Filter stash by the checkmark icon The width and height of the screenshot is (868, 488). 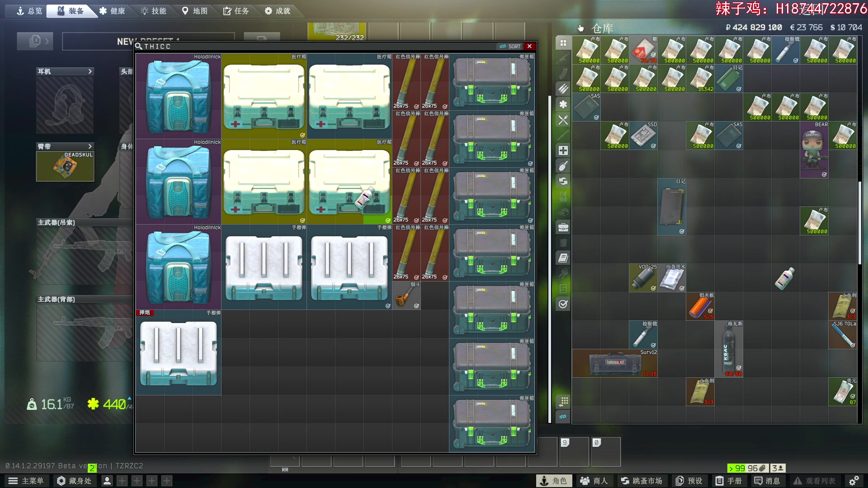tap(563, 304)
